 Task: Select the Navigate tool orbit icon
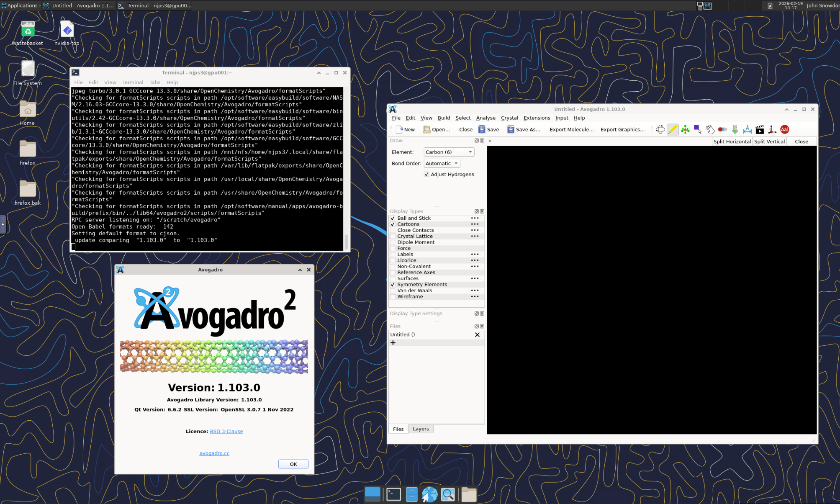tap(660, 130)
